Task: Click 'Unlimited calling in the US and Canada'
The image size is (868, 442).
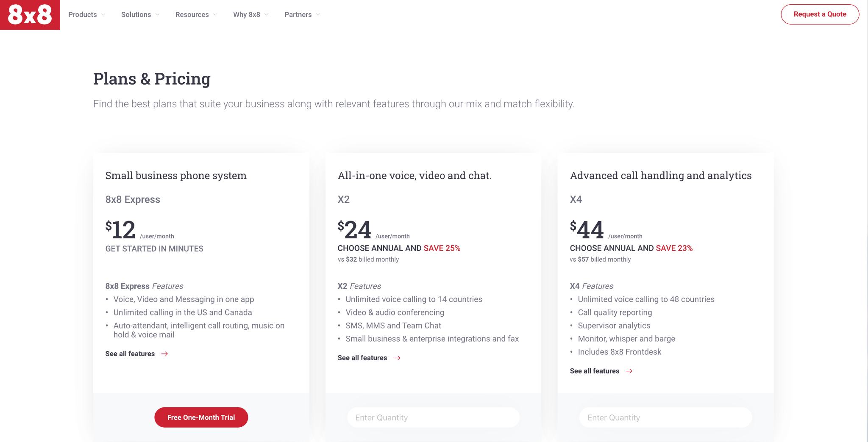Action: pos(183,312)
